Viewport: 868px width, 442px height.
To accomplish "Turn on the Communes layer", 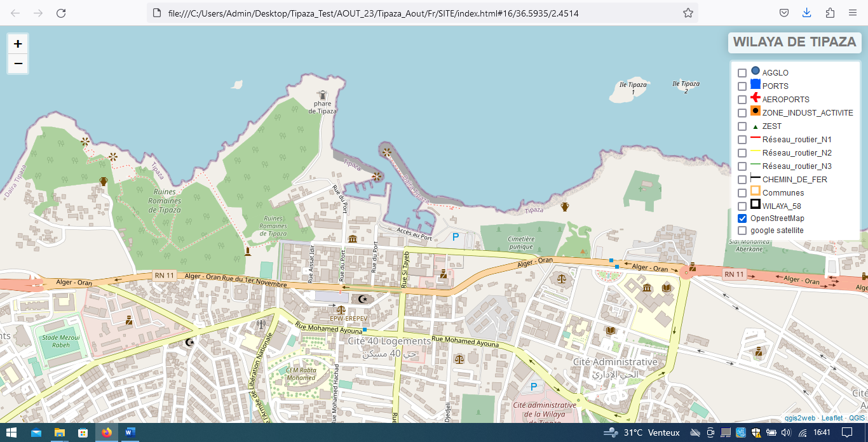I will pyautogui.click(x=742, y=193).
